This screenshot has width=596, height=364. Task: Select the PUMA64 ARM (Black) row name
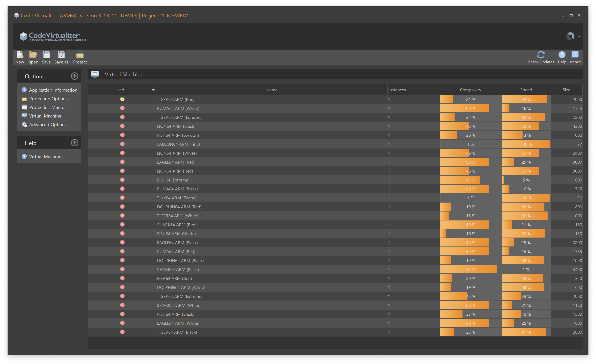(177, 189)
